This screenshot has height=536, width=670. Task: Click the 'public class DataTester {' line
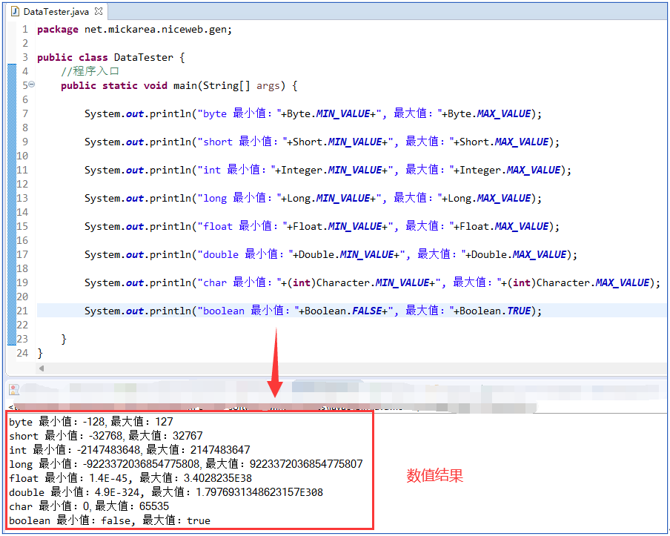tap(111, 58)
